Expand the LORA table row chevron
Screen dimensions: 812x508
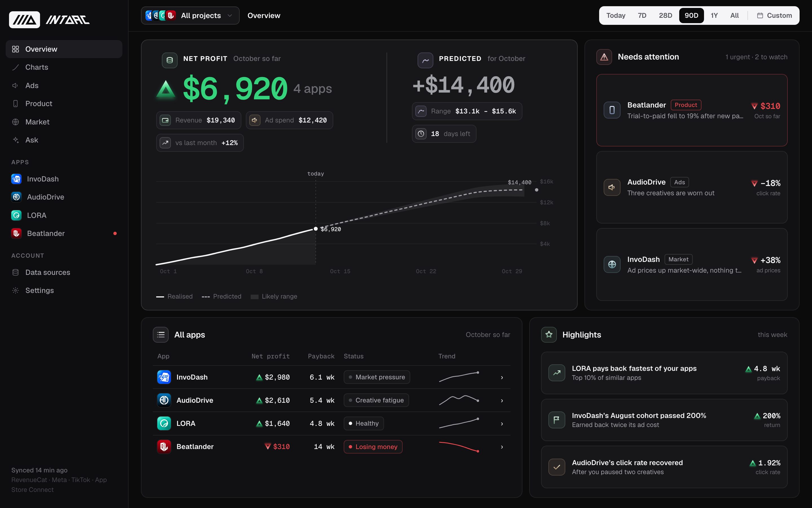[x=502, y=424]
